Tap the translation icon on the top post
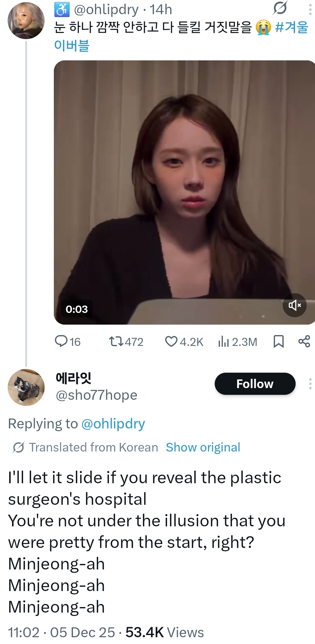The image size is (315, 644). [x=280, y=9]
